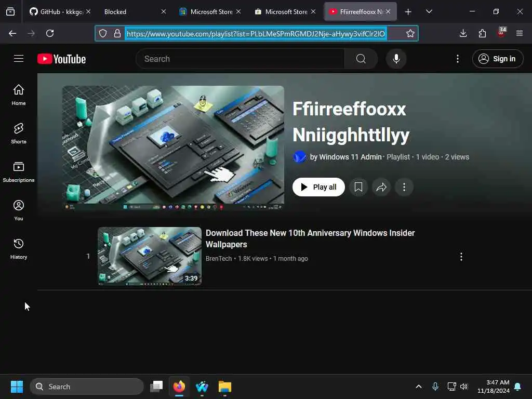
Task: Click the YouTube logo
Action: click(x=61, y=59)
